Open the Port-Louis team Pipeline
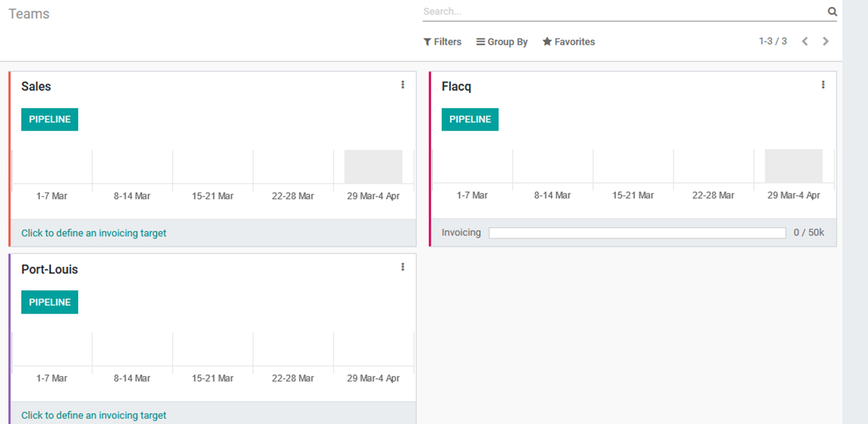This screenshot has height=424, width=868. tap(50, 302)
